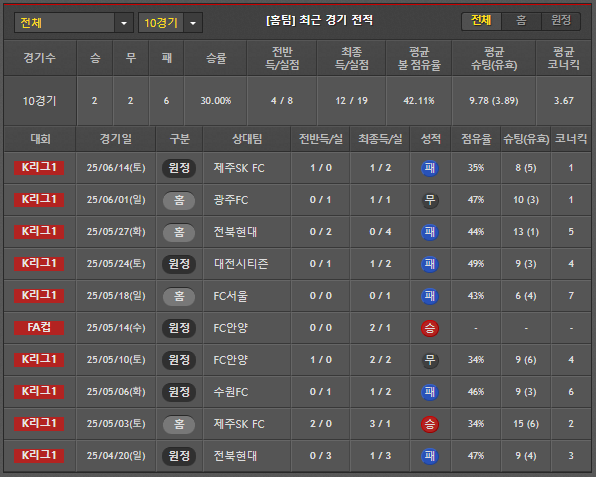Click the red 승 result icon for FA컵 match
596x477 pixels.
[x=430, y=328]
